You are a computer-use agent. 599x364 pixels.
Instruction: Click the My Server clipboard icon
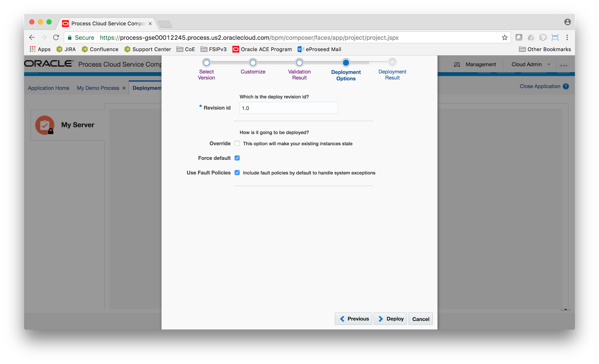45,125
